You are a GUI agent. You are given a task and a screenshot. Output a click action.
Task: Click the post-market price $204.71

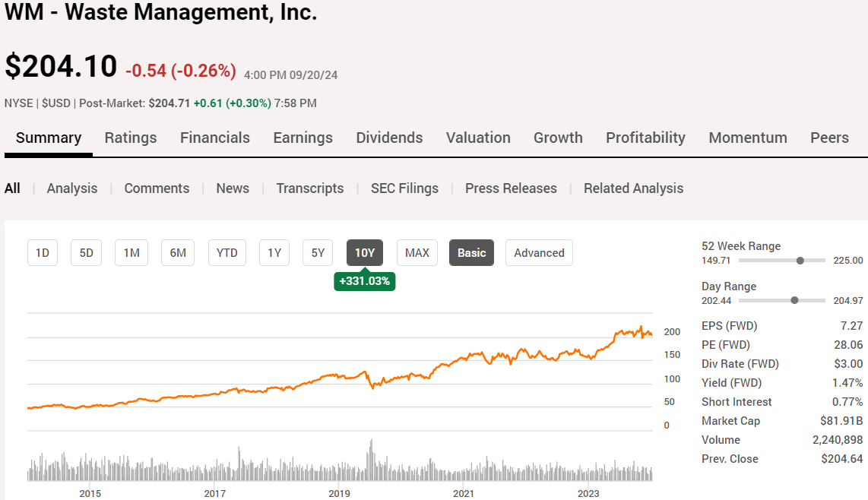169,103
